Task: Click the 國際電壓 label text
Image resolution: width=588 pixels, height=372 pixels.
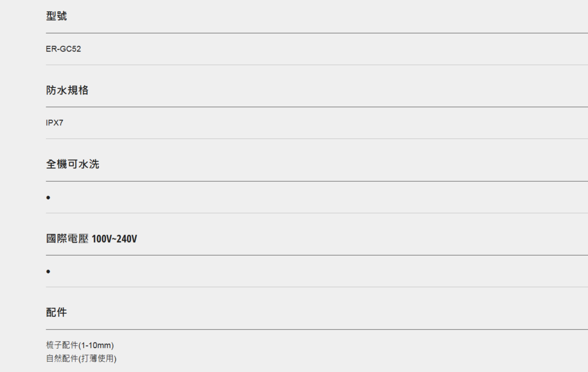Action: point(67,239)
